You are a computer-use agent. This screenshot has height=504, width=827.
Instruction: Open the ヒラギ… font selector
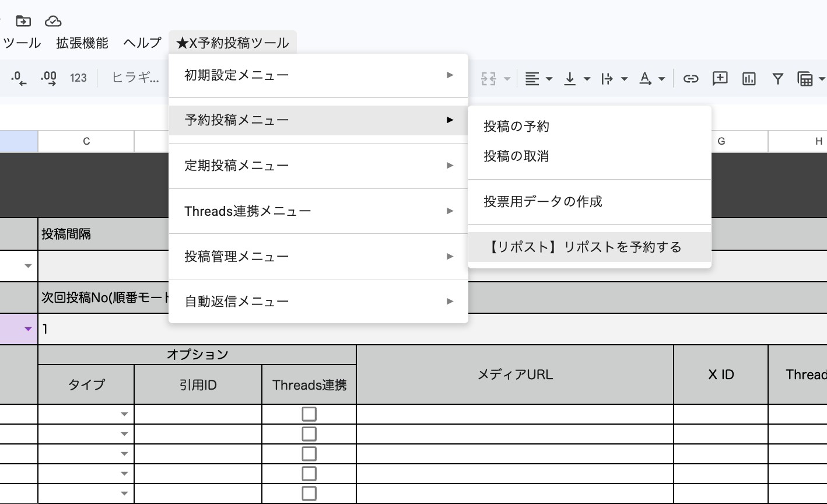point(135,78)
